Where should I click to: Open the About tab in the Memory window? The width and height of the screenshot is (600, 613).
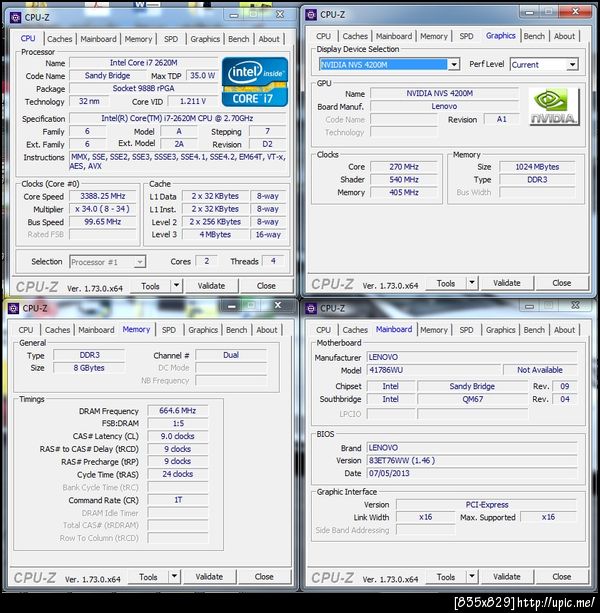coord(267,330)
